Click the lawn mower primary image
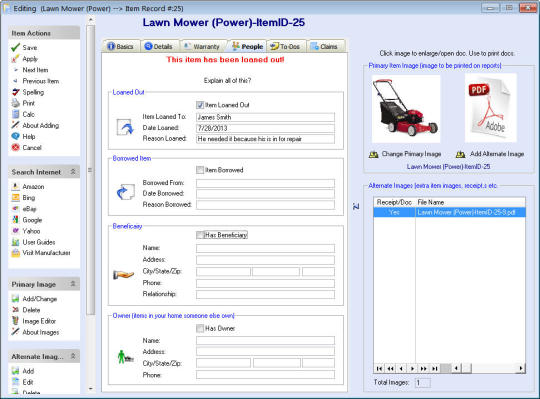540x399 pixels. [x=406, y=109]
